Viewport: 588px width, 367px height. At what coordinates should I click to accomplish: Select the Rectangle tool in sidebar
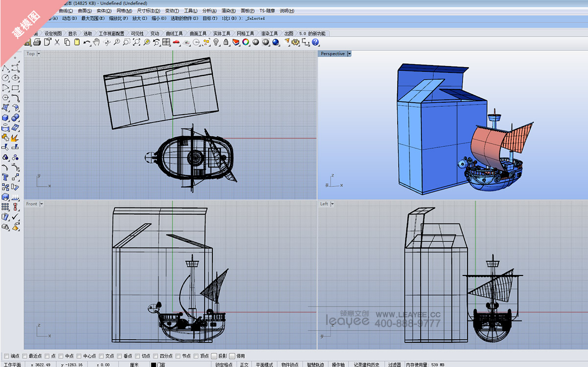(x=15, y=88)
